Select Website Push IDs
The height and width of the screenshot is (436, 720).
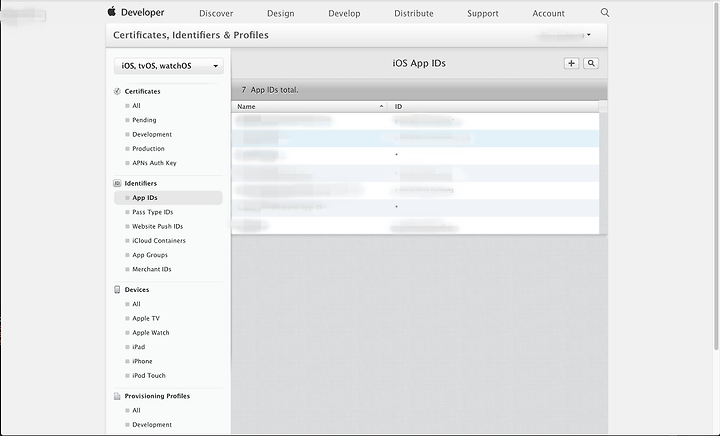click(158, 226)
